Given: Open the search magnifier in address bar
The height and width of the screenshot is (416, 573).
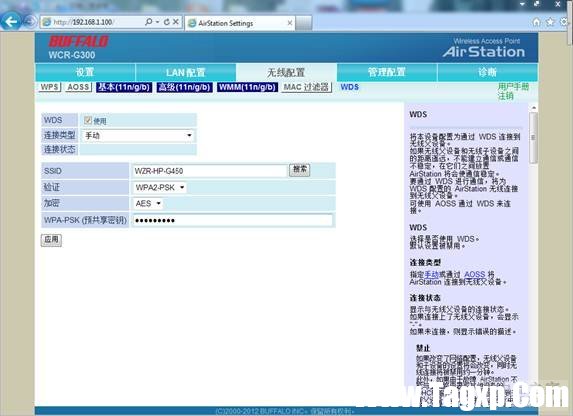Looking at the screenshot, I should point(148,22).
